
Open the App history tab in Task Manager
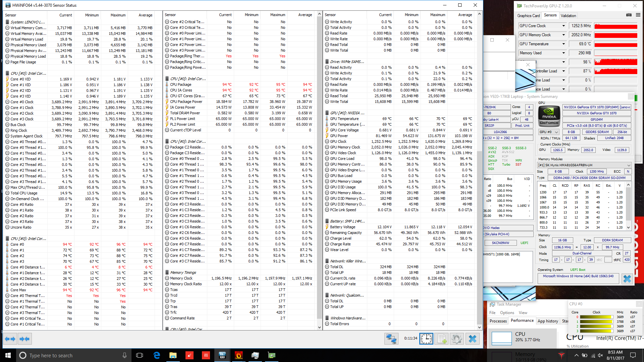pos(547,321)
